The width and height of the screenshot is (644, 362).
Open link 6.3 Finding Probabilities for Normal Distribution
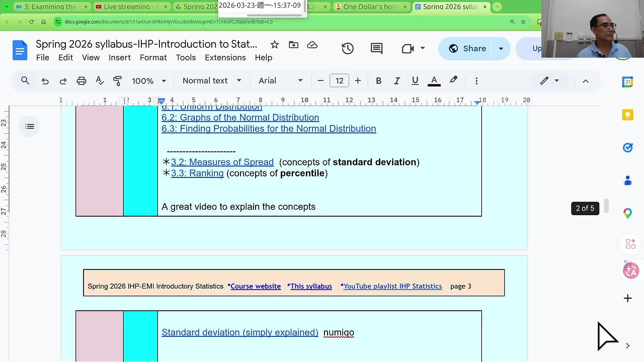tap(269, 129)
